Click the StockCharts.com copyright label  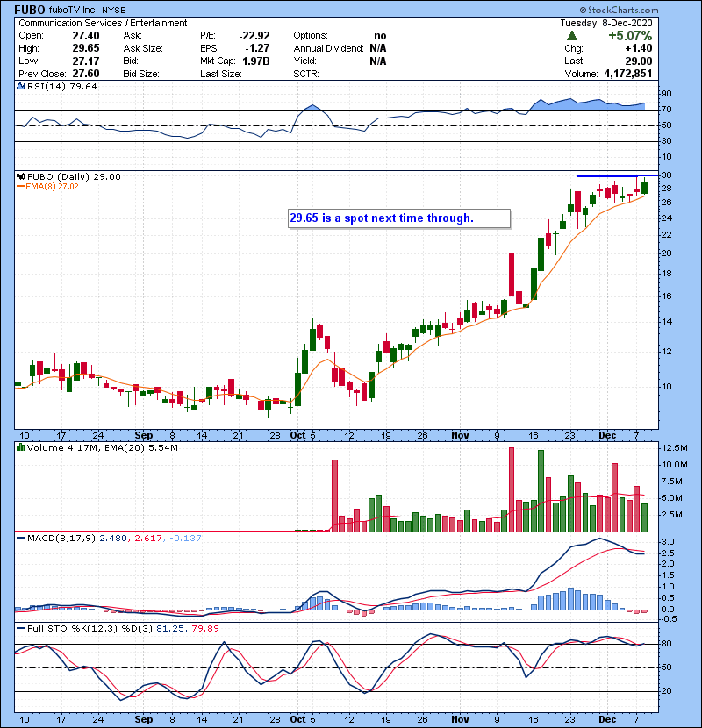click(x=619, y=10)
